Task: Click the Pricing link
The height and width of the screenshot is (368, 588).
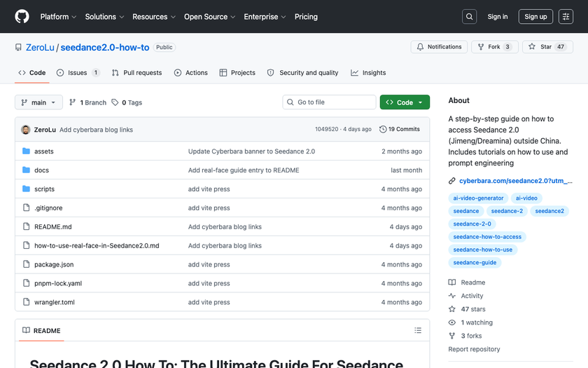Action: click(306, 17)
